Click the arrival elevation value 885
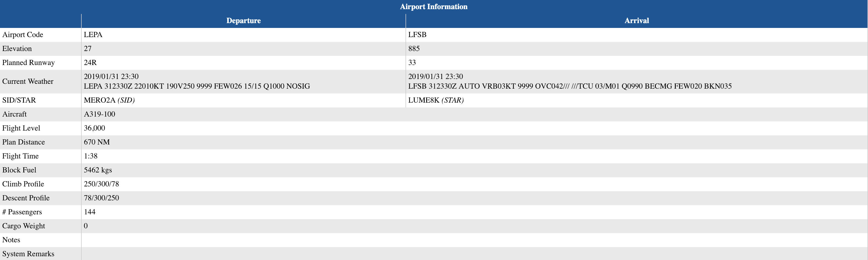868x260 pixels. [x=414, y=49]
